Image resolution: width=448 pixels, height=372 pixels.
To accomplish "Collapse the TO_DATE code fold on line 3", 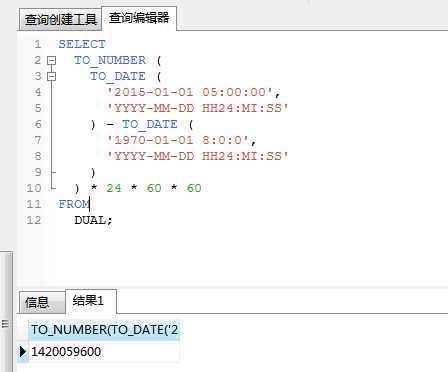I will pos(52,76).
